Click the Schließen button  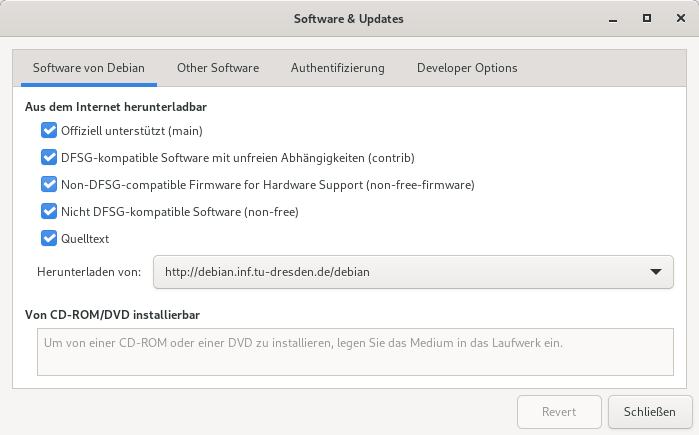point(650,412)
